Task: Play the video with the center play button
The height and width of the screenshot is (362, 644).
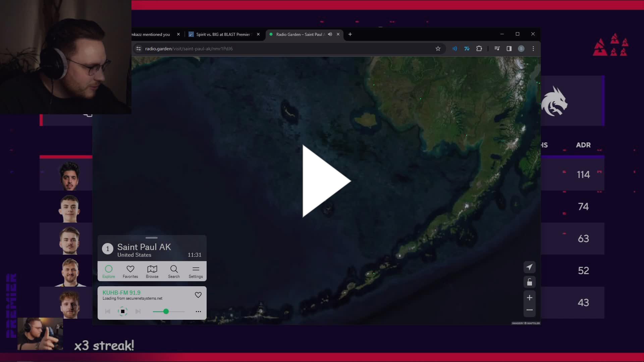Action: point(326,181)
